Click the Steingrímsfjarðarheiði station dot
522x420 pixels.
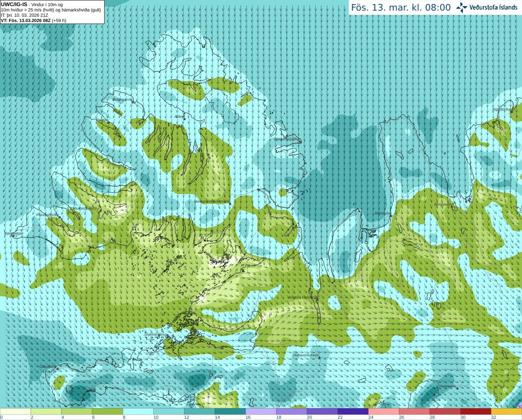[x=230, y=203]
